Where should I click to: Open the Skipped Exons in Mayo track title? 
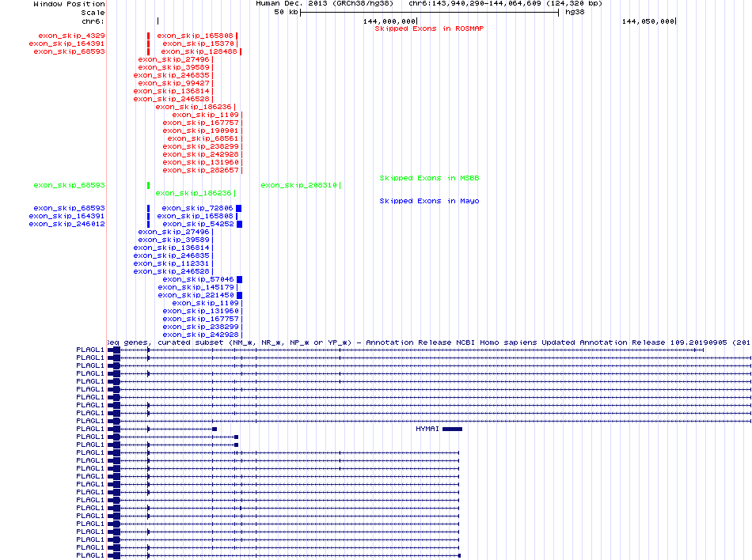pos(429,201)
